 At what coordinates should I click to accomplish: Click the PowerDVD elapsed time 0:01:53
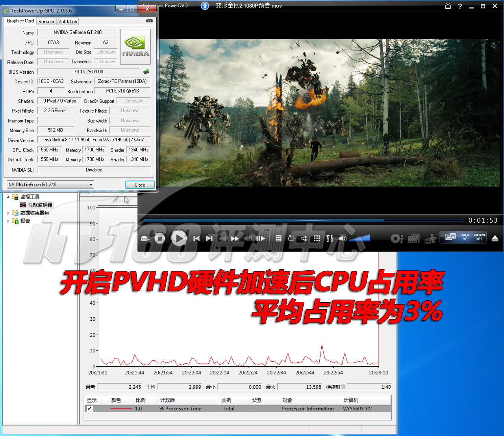pos(483,220)
